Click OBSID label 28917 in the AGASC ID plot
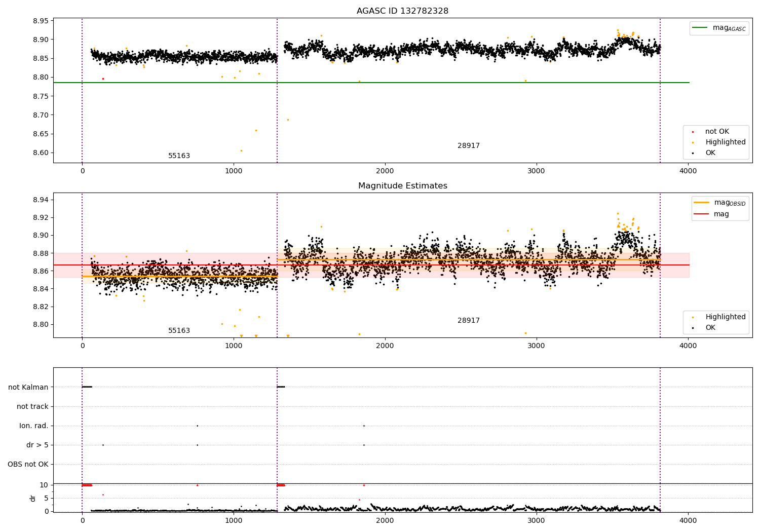Image resolution: width=760 pixels, height=532 pixels. [469, 146]
